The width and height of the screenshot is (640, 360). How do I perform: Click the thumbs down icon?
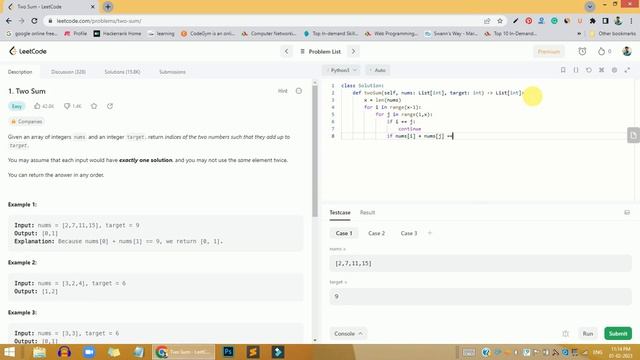coord(67,106)
